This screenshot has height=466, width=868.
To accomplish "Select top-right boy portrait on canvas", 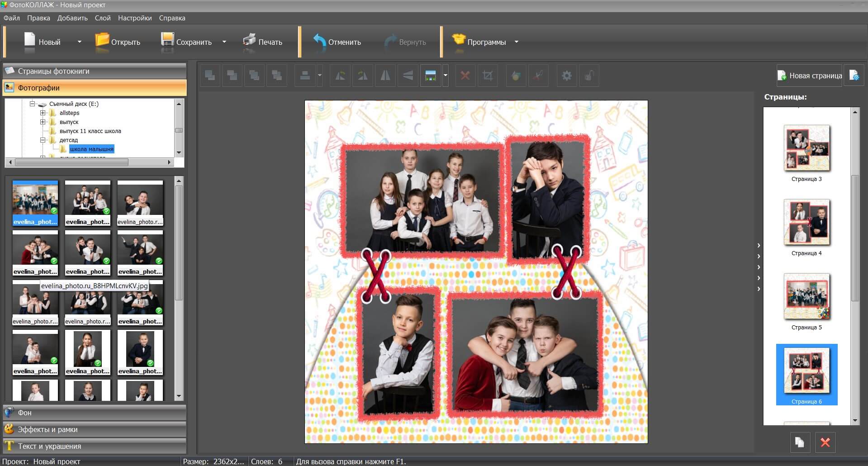I will click(x=548, y=199).
